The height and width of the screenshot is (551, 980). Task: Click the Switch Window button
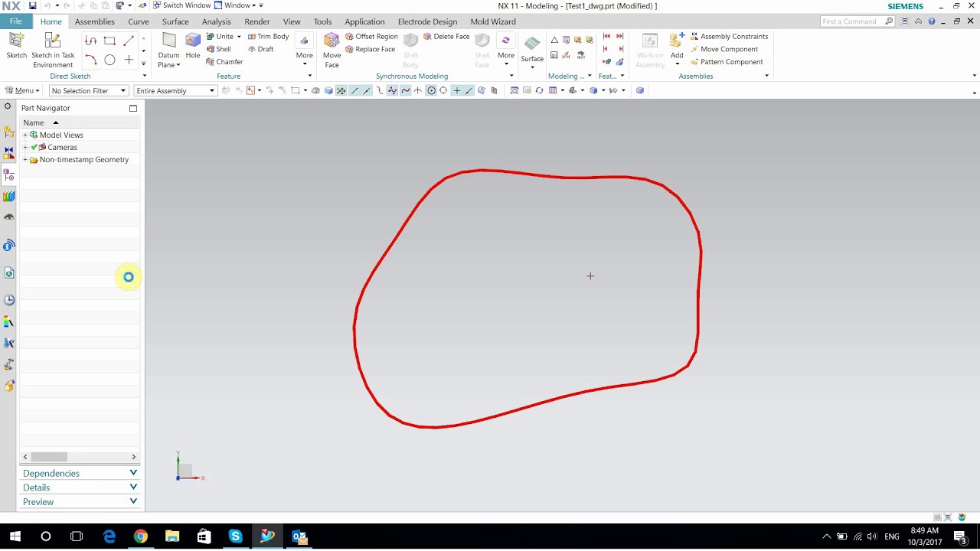click(181, 5)
